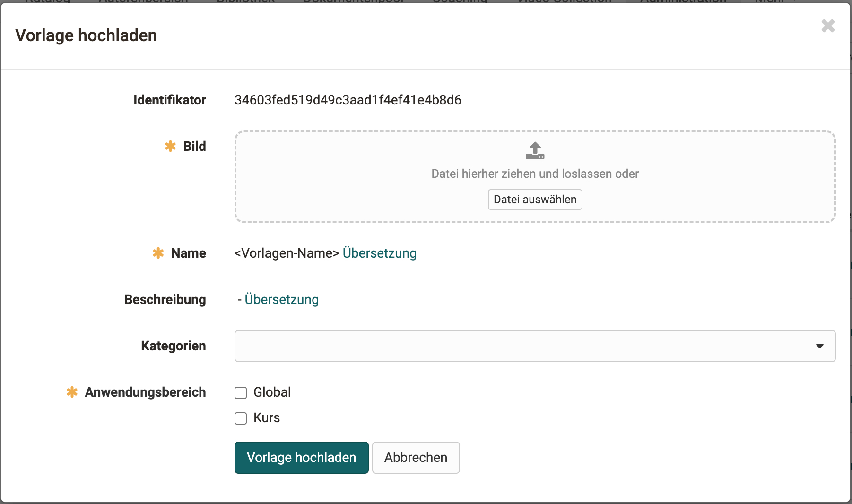Open the Übersetzung link for Name
852x504 pixels.
click(x=379, y=253)
